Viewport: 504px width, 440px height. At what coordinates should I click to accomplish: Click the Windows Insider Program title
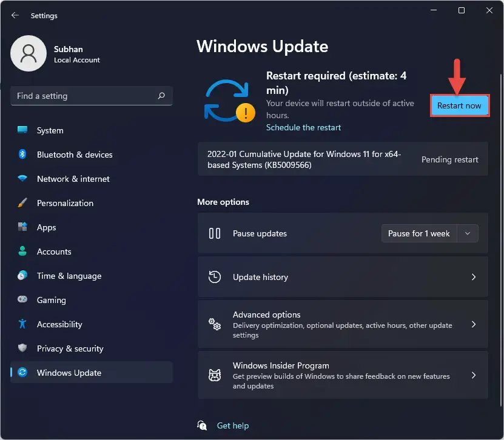point(281,365)
